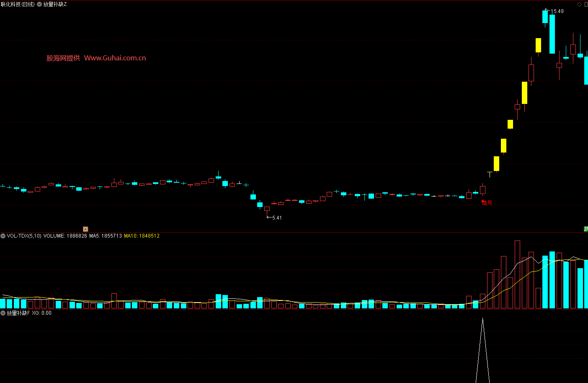588x383 pixels.
Task: Click the tallest volume bar in volume panel
Action: coord(517,274)
